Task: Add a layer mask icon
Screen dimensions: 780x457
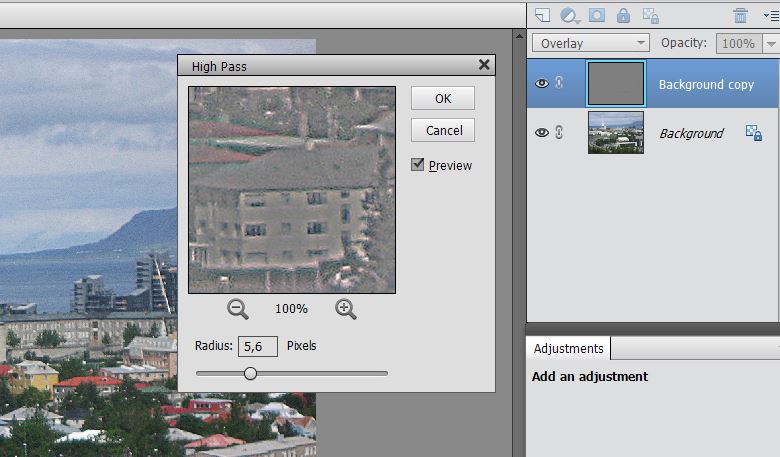Action: (597, 15)
